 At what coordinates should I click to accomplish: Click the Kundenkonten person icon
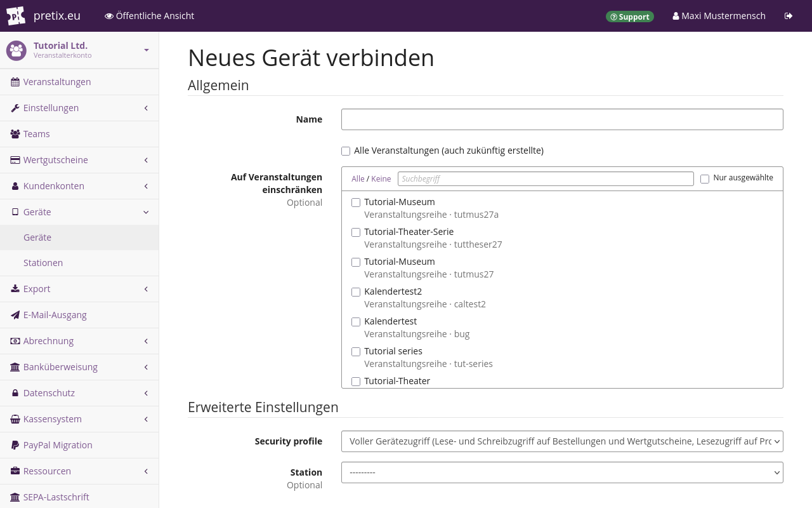pyautogui.click(x=15, y=186)
